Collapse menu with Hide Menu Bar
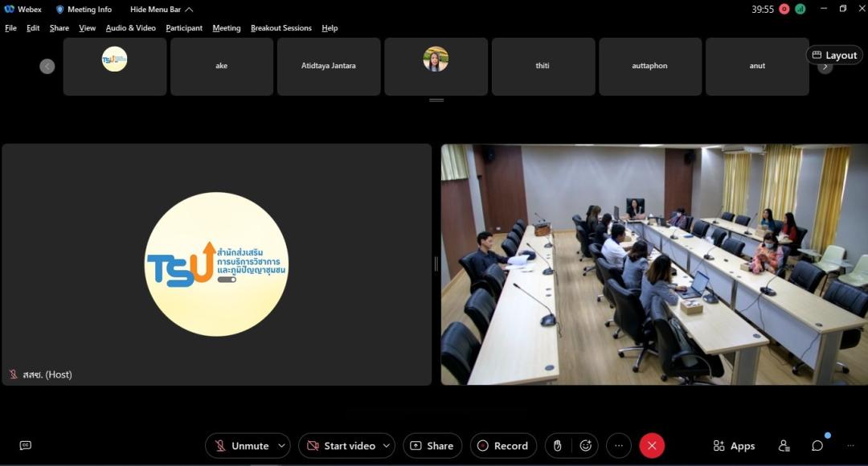868x466 pixels. (x=161, y=10)
